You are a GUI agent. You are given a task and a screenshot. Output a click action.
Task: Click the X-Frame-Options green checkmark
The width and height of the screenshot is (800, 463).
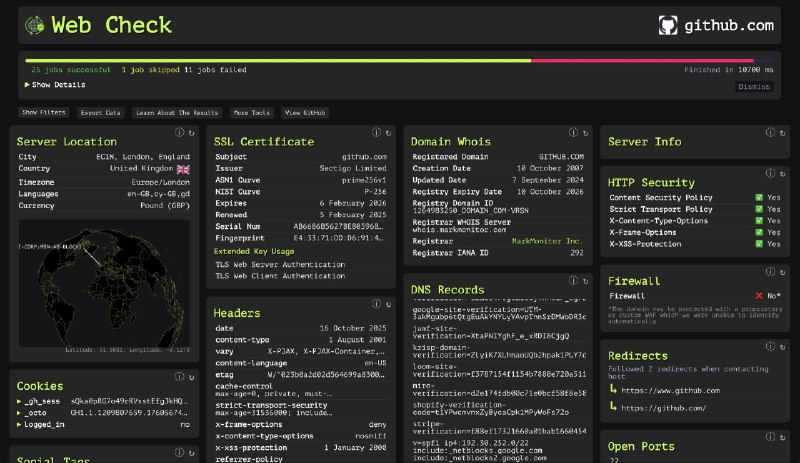pyautogui.click(x=759, y=232)
